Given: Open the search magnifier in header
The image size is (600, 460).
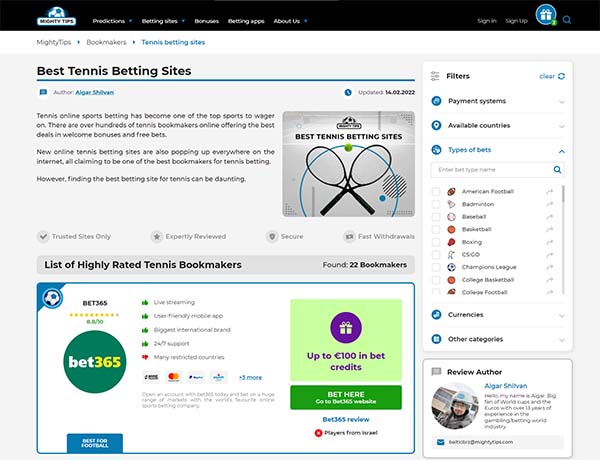Looking at the screenshot, I should [x=567, y=20].
